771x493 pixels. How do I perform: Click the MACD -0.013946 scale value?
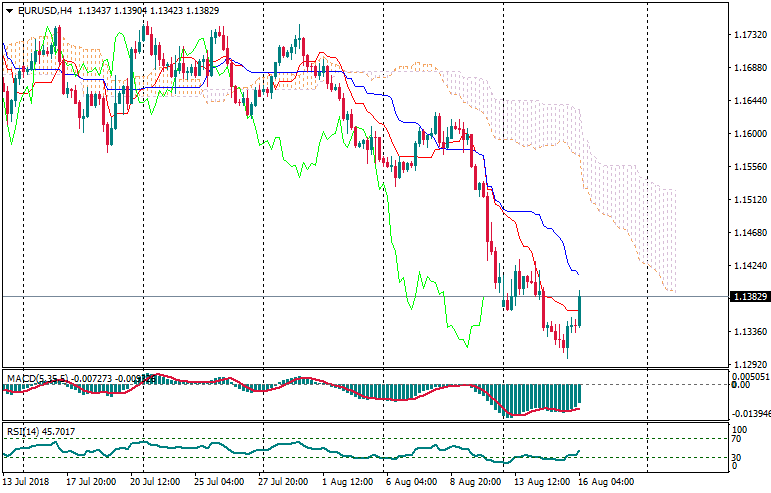tap(749, 413)
